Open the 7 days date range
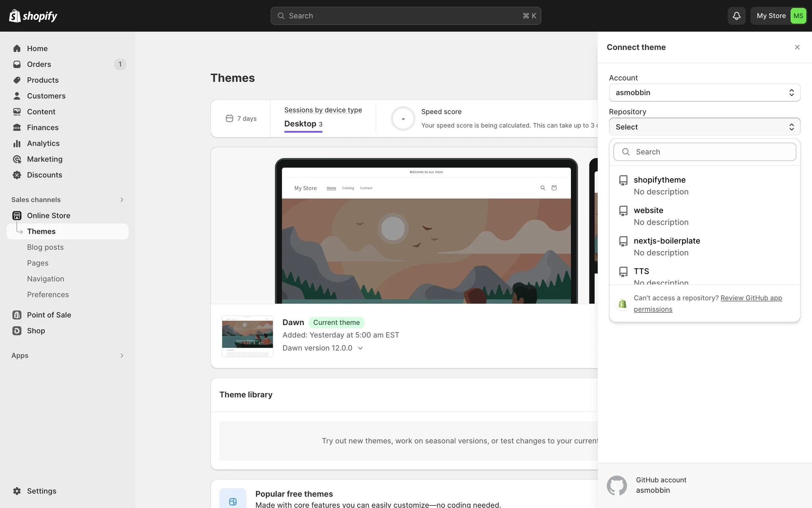The image size is (812, 508). coord(241,119)
